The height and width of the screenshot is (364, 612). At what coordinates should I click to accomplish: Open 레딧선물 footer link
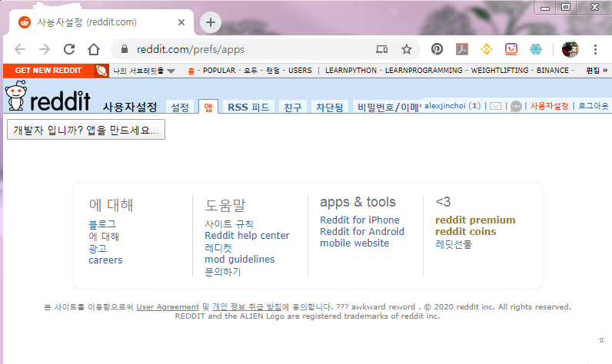click(x=454, y=244)
